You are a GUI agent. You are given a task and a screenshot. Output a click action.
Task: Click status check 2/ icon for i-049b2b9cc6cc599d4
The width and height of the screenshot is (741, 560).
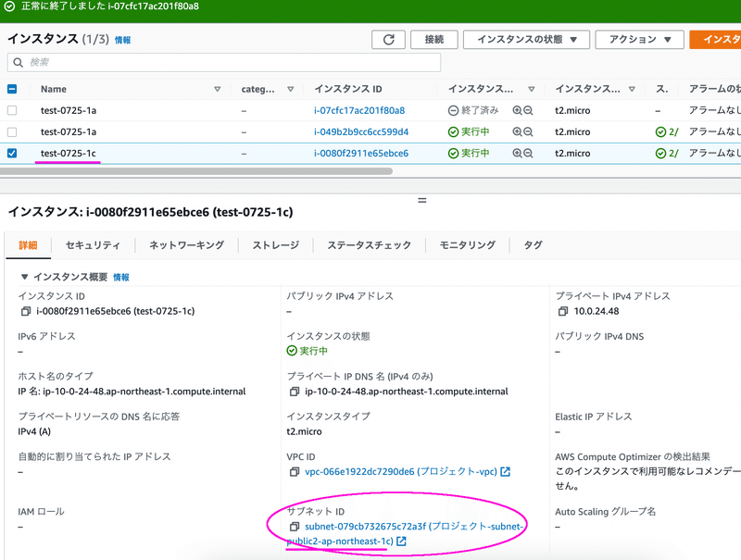coord(660,132)
